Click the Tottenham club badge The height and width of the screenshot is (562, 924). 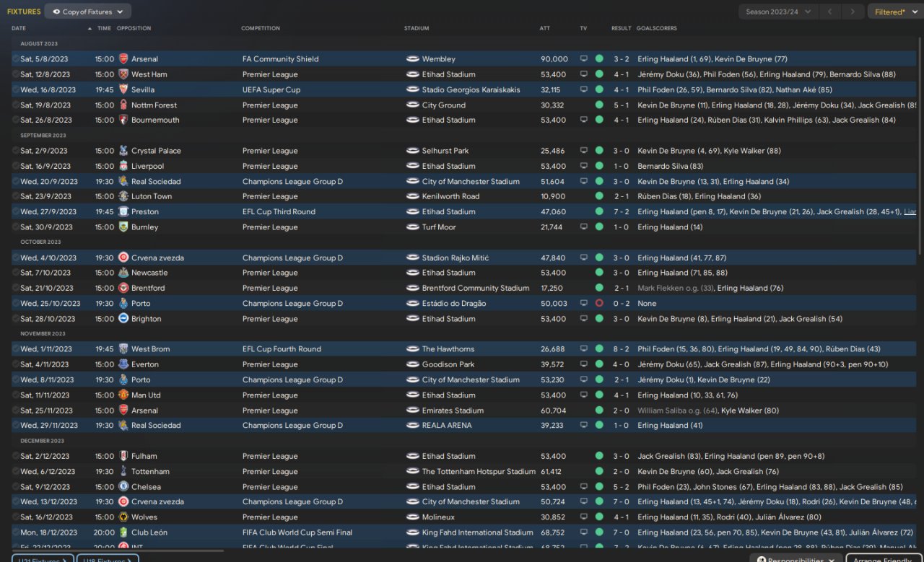click(123, 471)
